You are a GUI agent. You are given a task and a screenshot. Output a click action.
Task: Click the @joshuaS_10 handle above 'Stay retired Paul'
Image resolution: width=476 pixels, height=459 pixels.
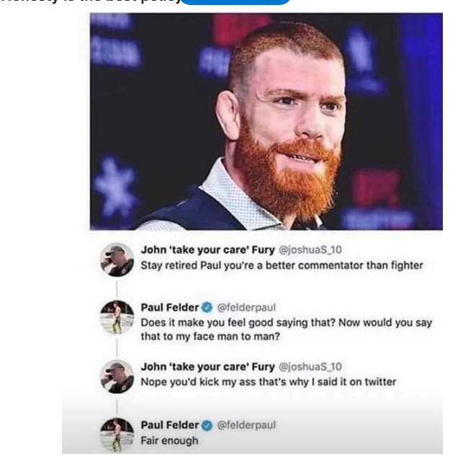(310, 250)
